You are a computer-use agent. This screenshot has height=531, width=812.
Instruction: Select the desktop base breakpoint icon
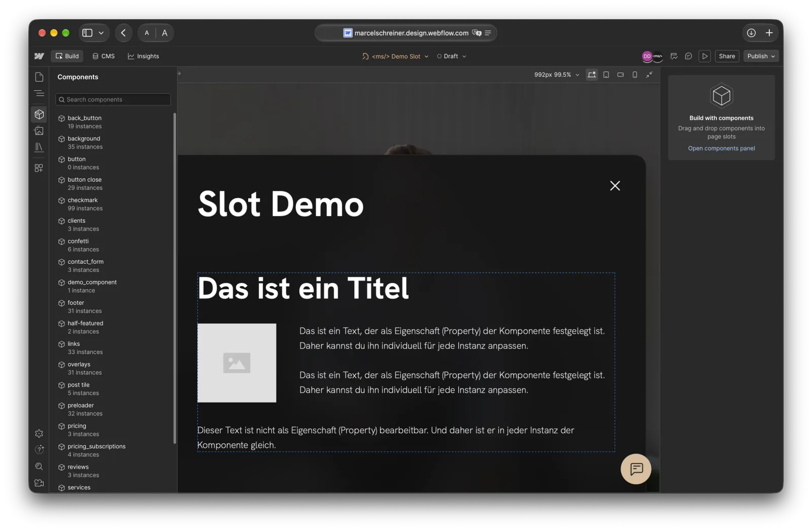592,75
